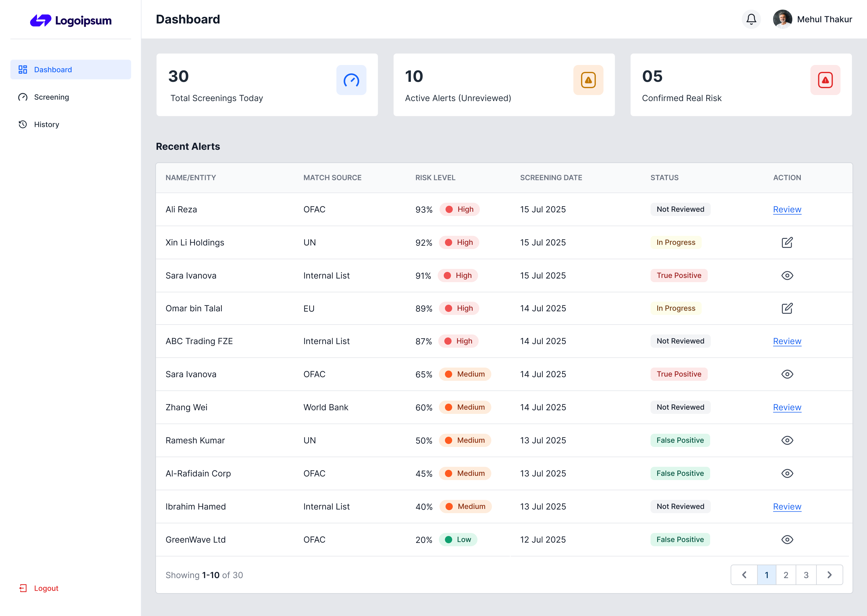Click the red warning icon on Confirmed Real Risk card
This screenshot has width=867, height=616.
[825, 80]
